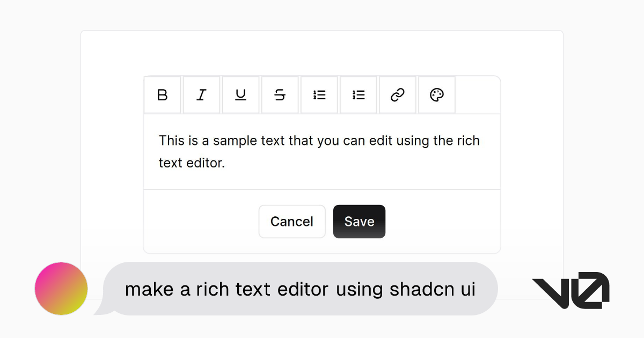Toggle bold formatting in the toolbar
The width and height of the screenshot is (644, 338).
[x=162, y=94]
